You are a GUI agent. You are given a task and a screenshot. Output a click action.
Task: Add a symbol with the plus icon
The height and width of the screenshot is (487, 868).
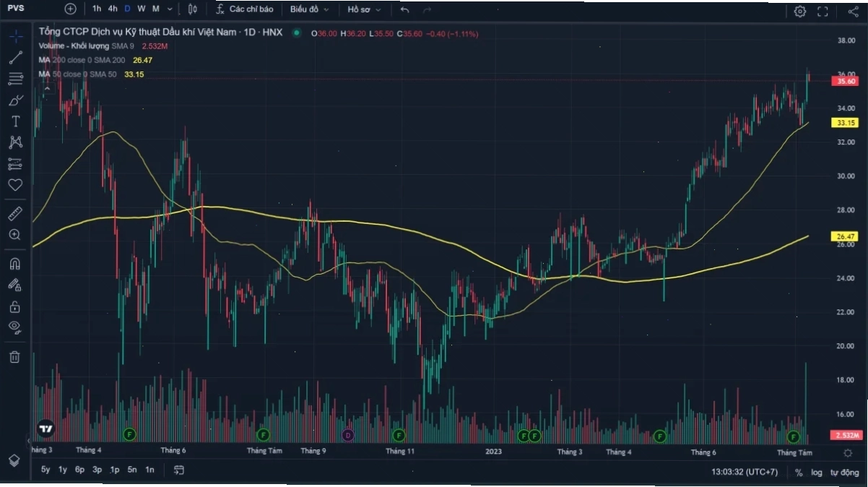point(70,9)
